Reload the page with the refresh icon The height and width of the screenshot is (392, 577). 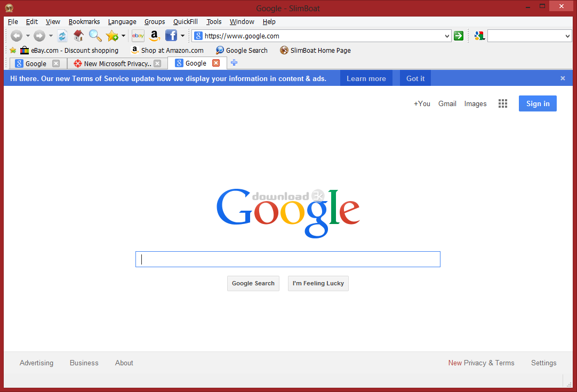[62, 36]
